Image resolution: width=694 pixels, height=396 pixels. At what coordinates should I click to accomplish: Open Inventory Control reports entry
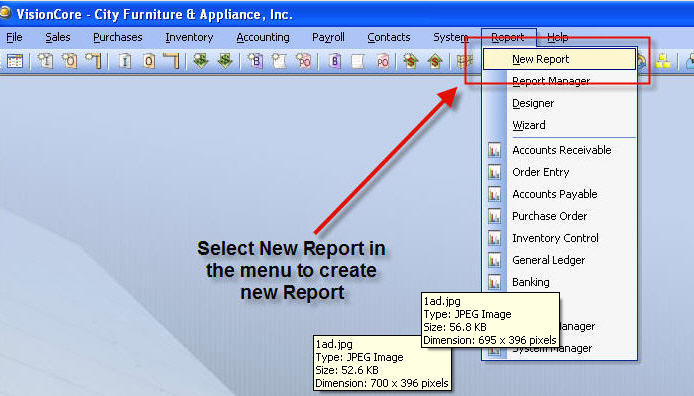pyautogui.click(x=559, y=238)
